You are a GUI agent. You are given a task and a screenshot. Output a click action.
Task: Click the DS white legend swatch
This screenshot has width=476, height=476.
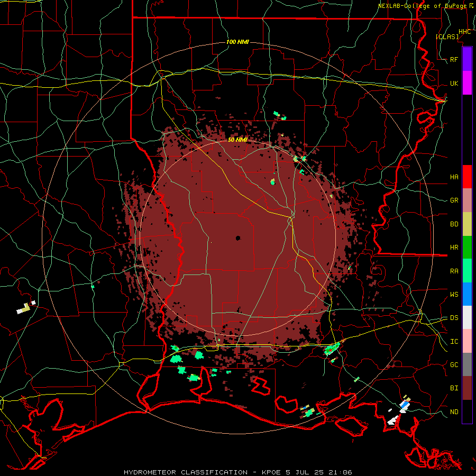tap(467, 317)
